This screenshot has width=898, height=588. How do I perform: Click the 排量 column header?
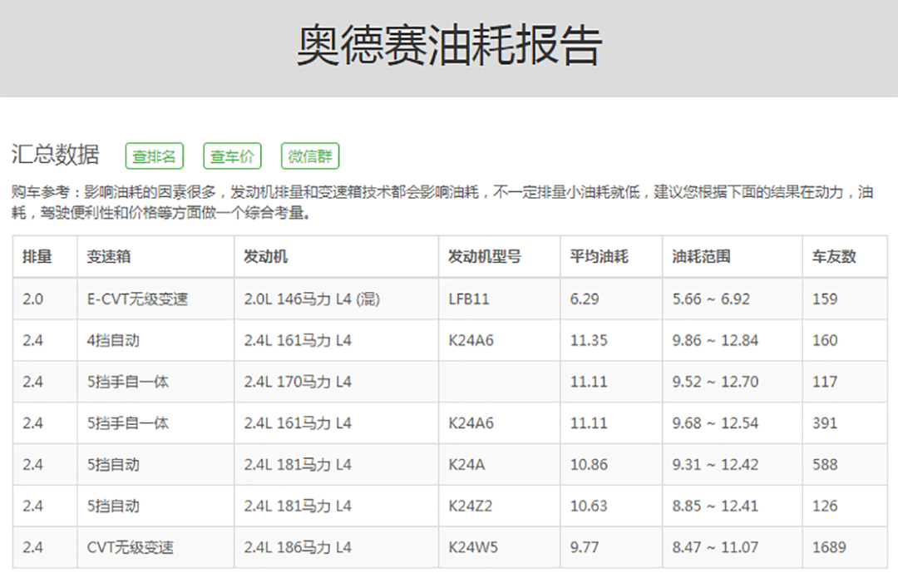(37, 257)
